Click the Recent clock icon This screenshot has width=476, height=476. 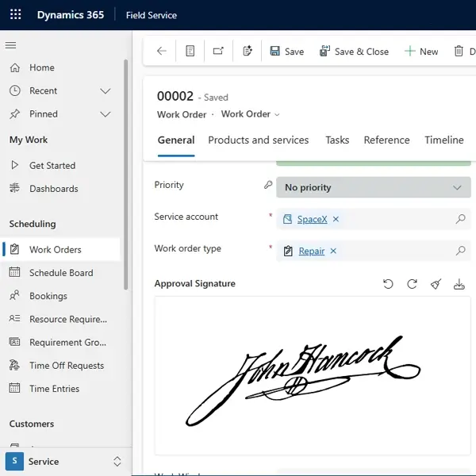(15, 90)
